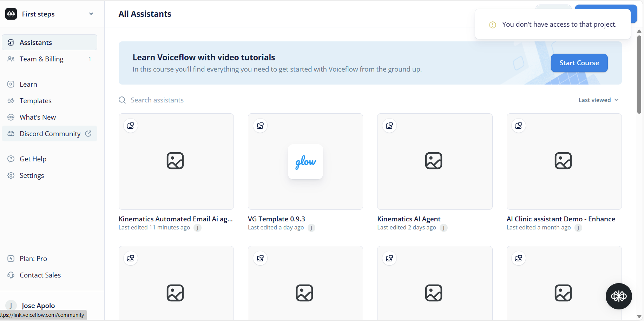Screen dimensions: 644x321
Task: Open Get Help
Action: point(50,159)
